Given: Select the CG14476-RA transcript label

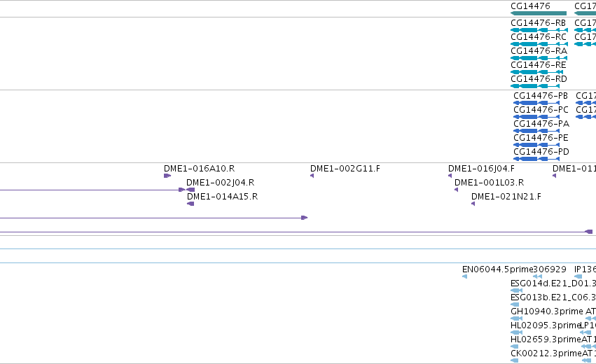Looking at the screenshot, I should pyautogui.click(x=539, y=51).
